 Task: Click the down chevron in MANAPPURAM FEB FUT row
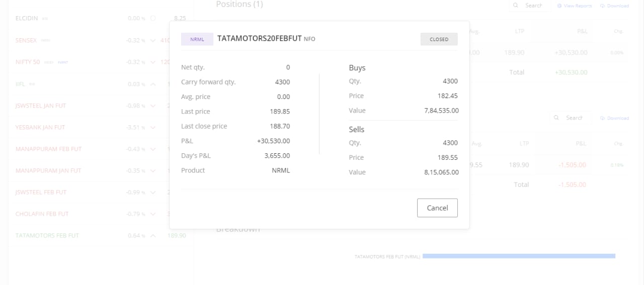tap(153, 149)
